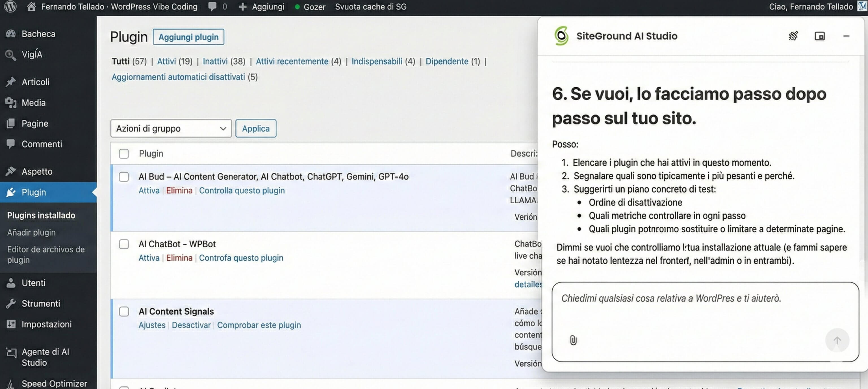This screenshot has width=868, height=389.
Task: Send the chat message via the arrow icon
Action: (x=838, y=340)
